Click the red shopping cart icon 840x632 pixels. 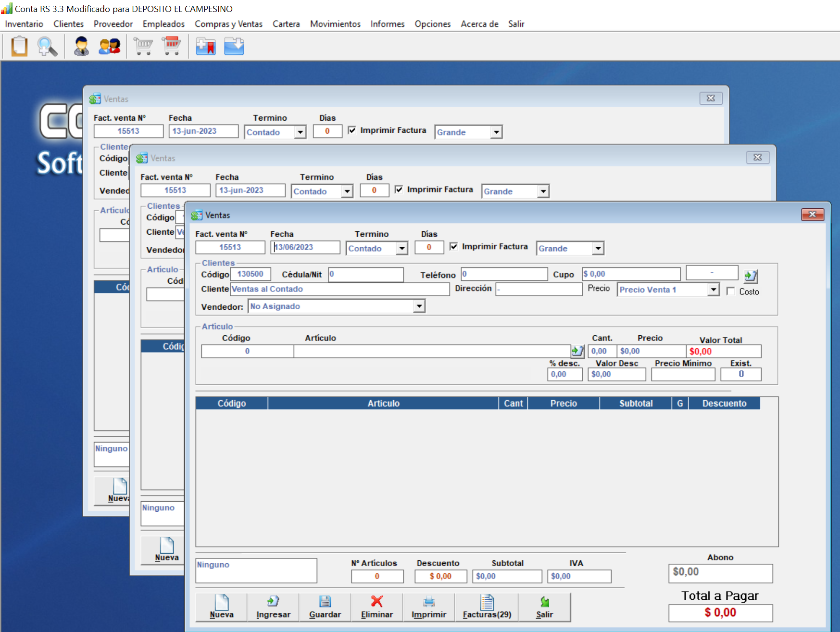pyautogui.click(x=172, y=47)
